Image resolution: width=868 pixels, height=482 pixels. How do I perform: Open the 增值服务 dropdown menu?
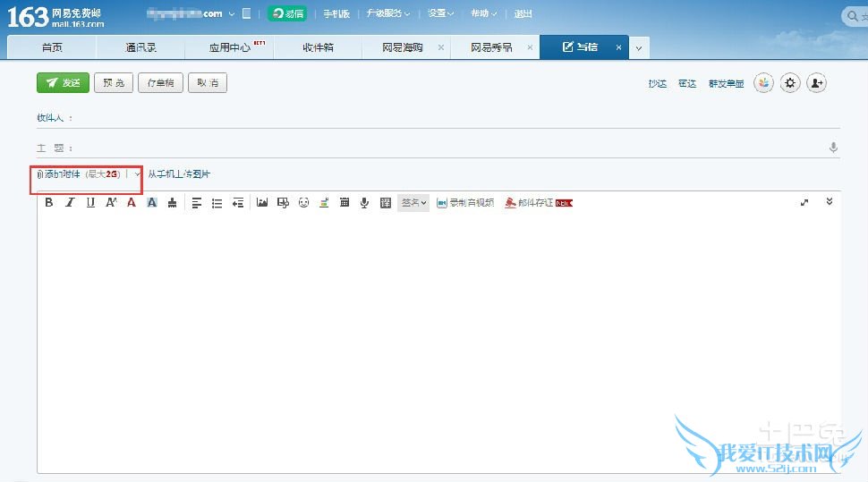(x=388, y=13)
